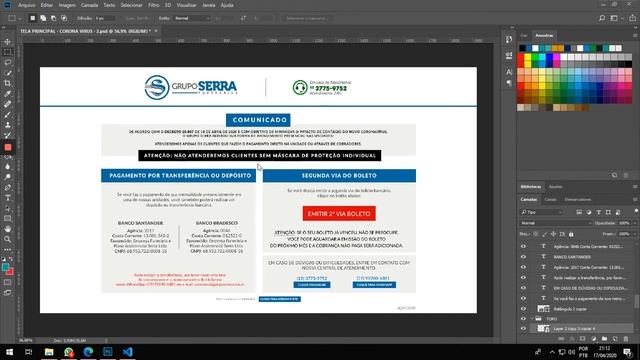
Task: Switch to the Demarcadores tab
Action: point(578,200)
